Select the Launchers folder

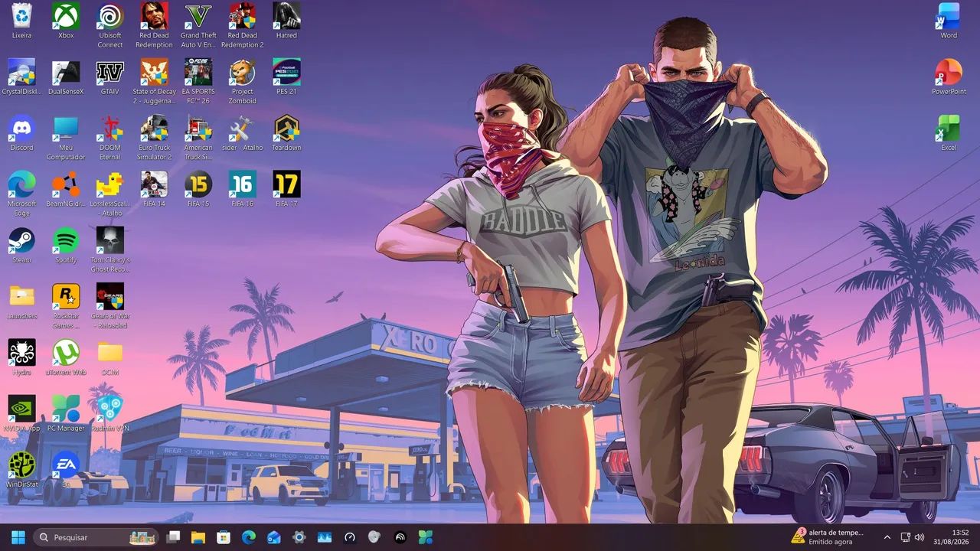pos(21,302)
